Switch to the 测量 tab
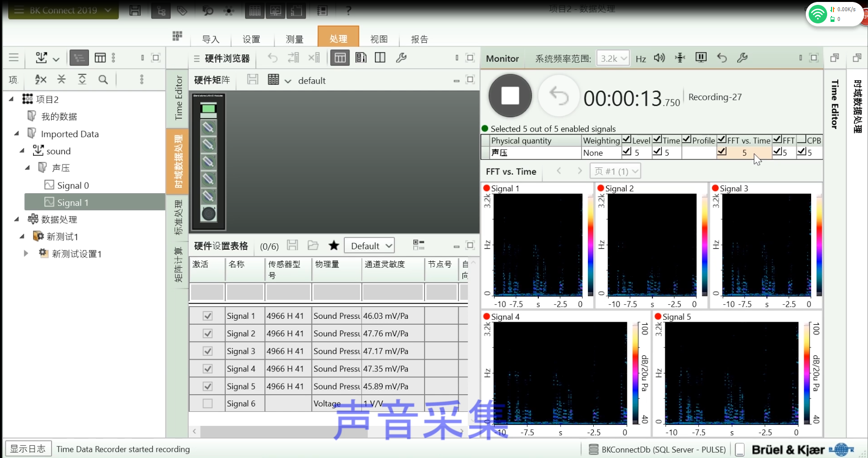 coord(294,39)
